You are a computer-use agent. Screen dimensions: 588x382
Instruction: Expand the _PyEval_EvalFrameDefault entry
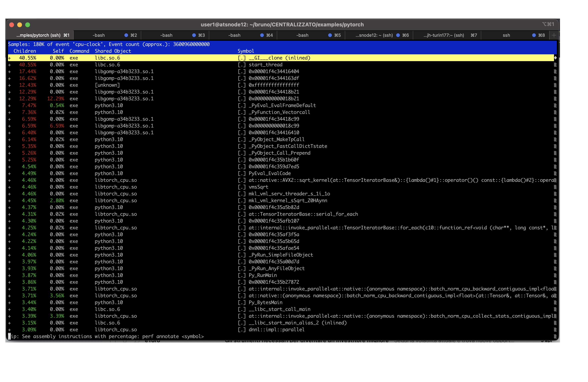coord(9,105)
